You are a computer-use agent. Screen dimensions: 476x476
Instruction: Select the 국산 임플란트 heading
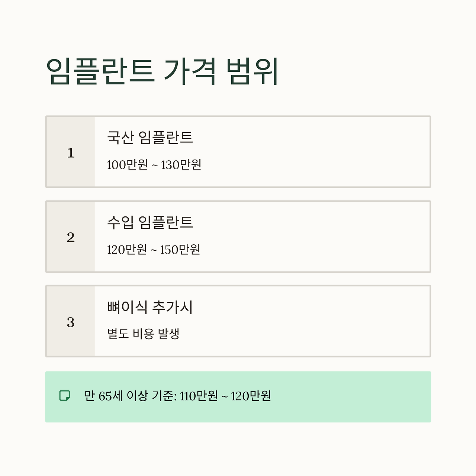coord(150,137)
